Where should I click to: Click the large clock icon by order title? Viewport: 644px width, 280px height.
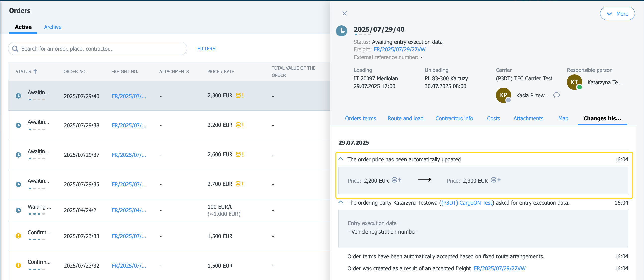point(341,31)
